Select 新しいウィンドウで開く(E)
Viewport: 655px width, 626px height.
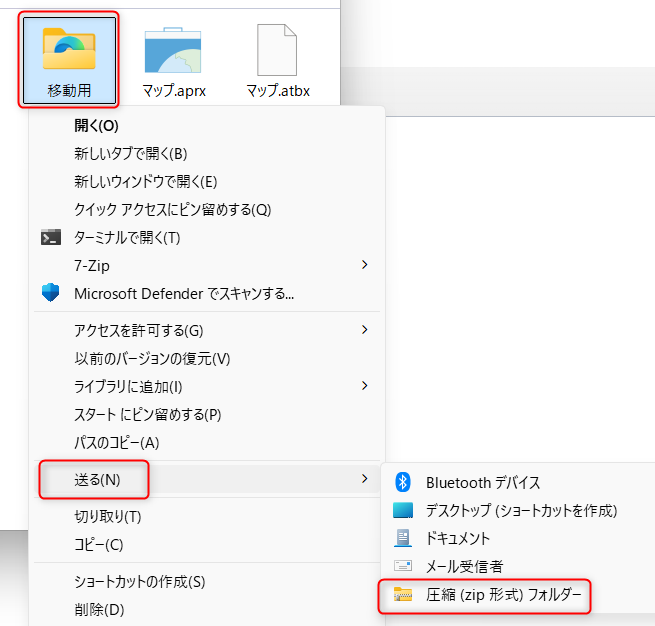tap(146, 182)
